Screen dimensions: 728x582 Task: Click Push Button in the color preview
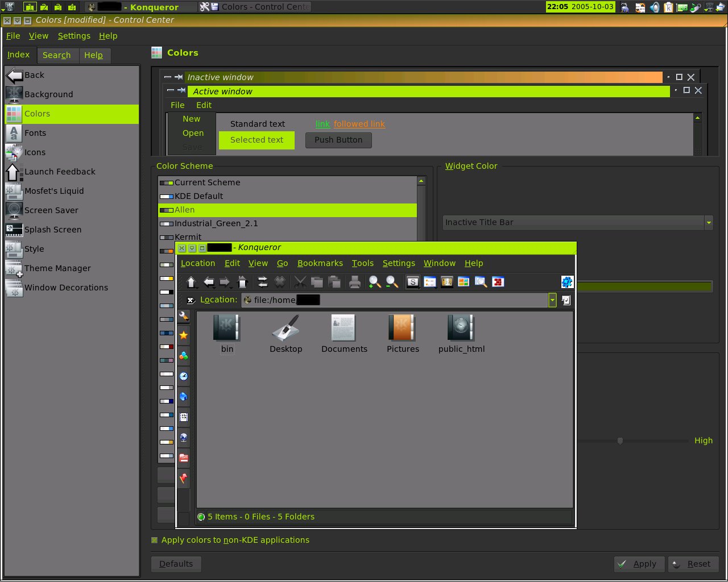point(338,140)
